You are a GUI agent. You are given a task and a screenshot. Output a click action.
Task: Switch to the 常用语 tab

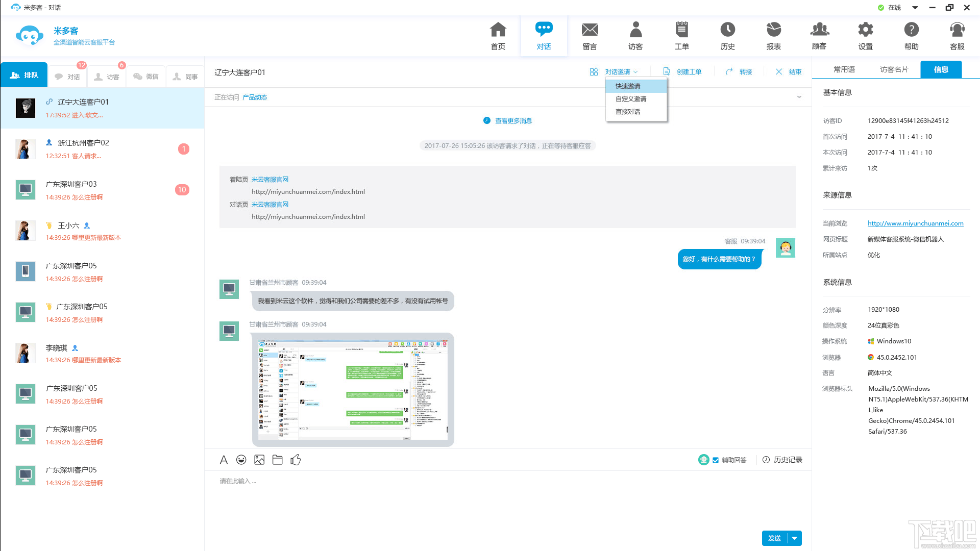tap(844, 69)
